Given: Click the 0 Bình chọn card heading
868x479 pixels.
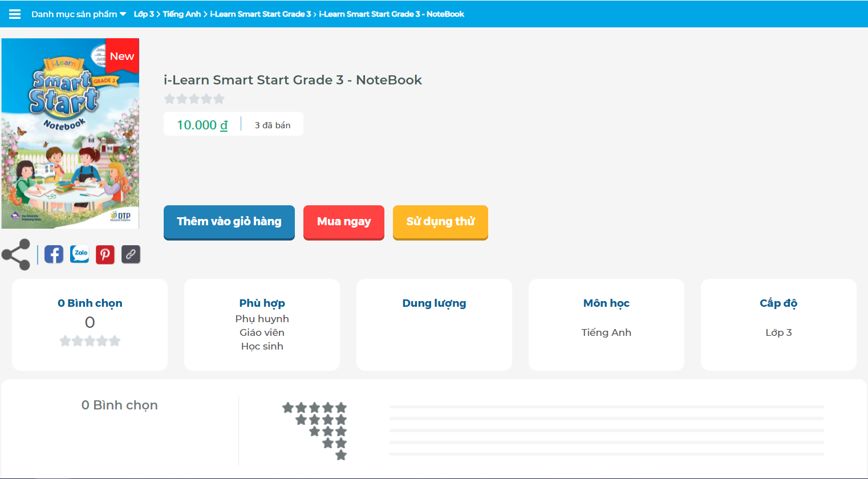Looking at the screenshot, I should (90, 303).
